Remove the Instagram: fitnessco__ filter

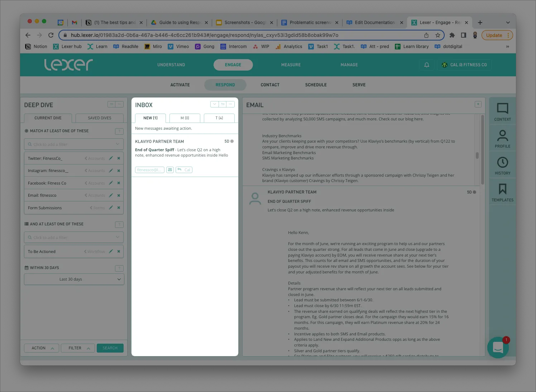point(119,171)
